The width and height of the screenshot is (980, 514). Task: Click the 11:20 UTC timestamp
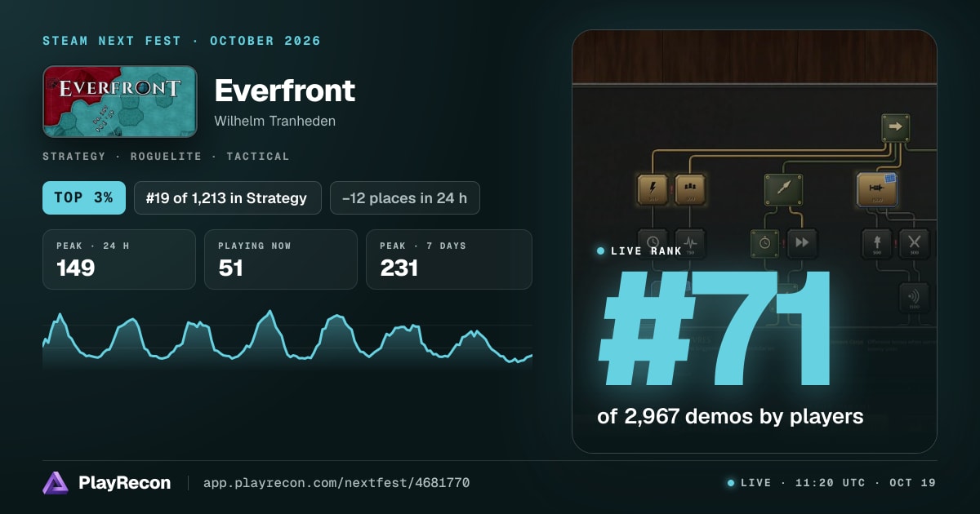(x=829, y=483)
